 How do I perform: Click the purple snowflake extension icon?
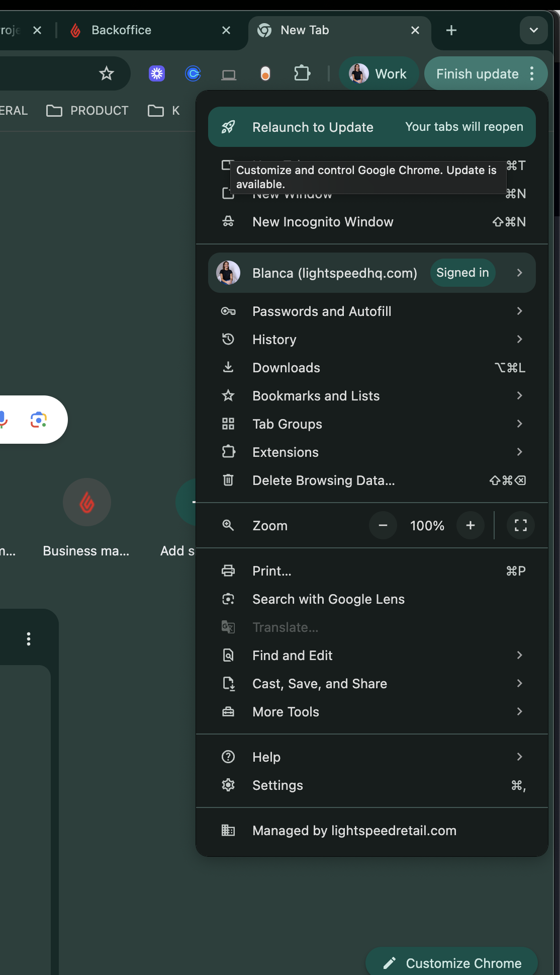[157, 74]
